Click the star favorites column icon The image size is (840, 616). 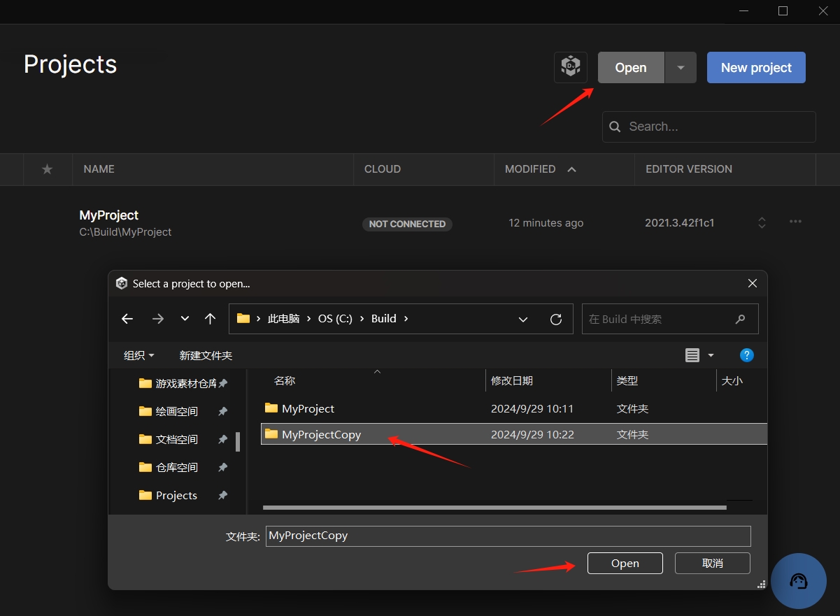[x=47, y=169]
